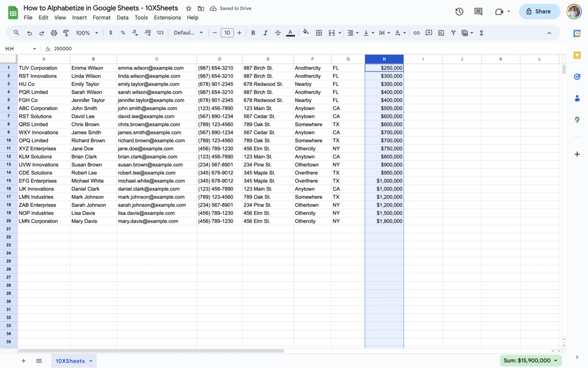Toggle italic formatting
Screen dimensions: 588x368
[x=265, y=32]
